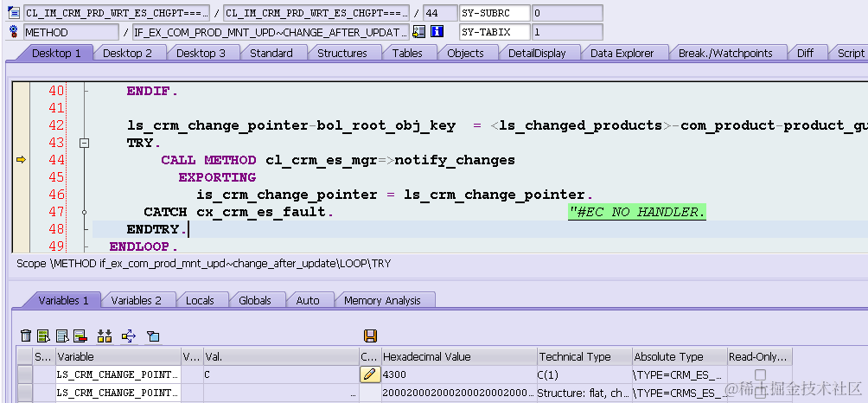
Task: Click the SY-SUBRC field
Action: (x=494, y=13)
